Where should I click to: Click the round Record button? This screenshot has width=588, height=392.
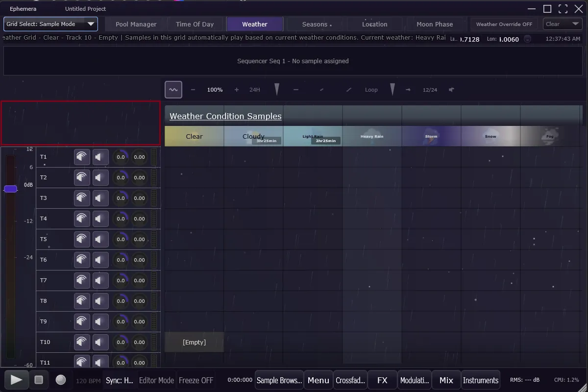tap(61, 380)
